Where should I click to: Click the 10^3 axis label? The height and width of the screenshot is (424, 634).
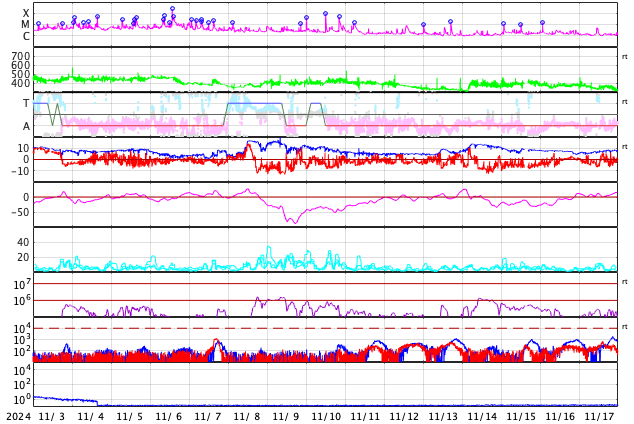(22, 340)
